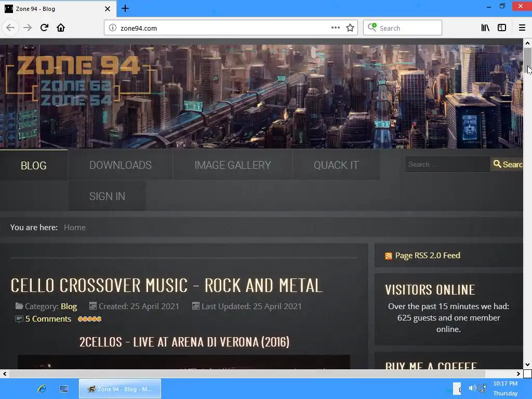Click the article star rating dots
532x399 pixels.
[89, 319]
